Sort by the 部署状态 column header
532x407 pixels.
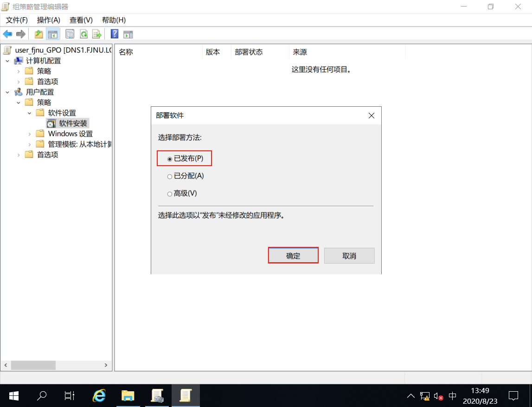[260, 52]
